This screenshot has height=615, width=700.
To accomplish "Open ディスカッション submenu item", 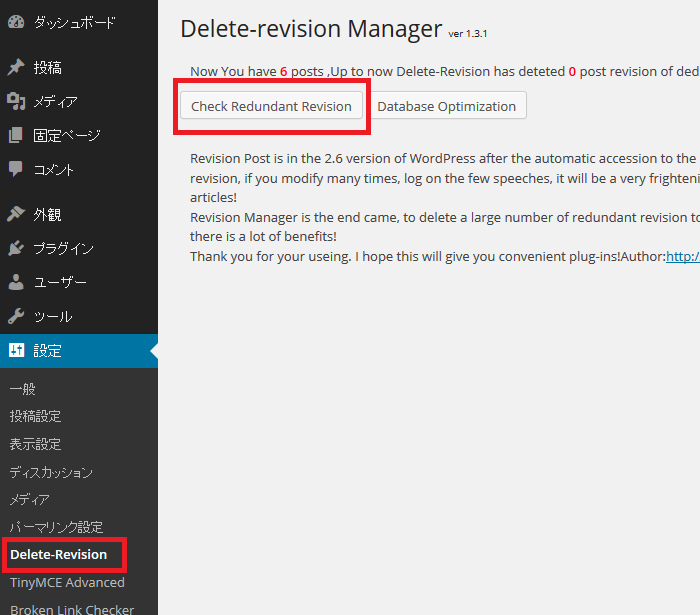I will [51, 472].
